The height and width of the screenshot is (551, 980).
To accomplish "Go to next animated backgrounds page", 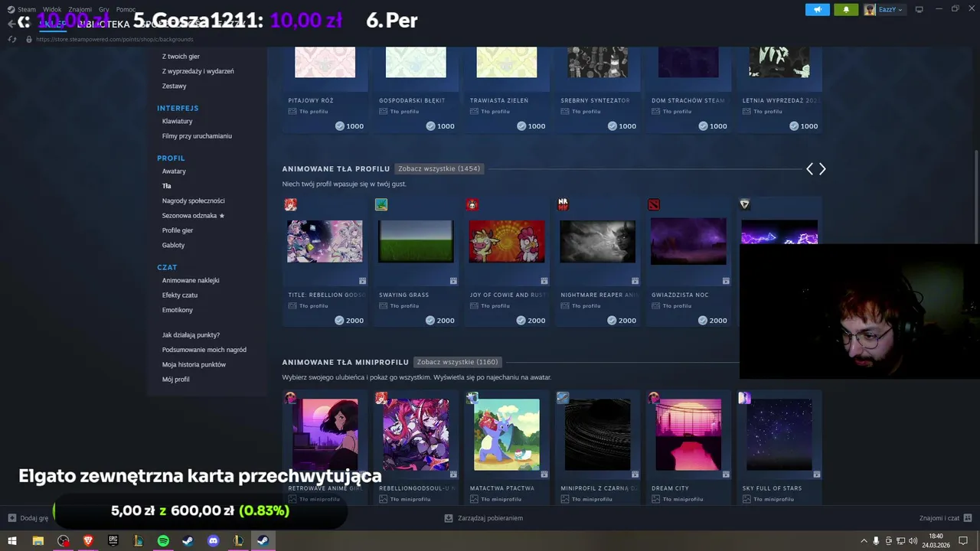I will tap(822, 169).
